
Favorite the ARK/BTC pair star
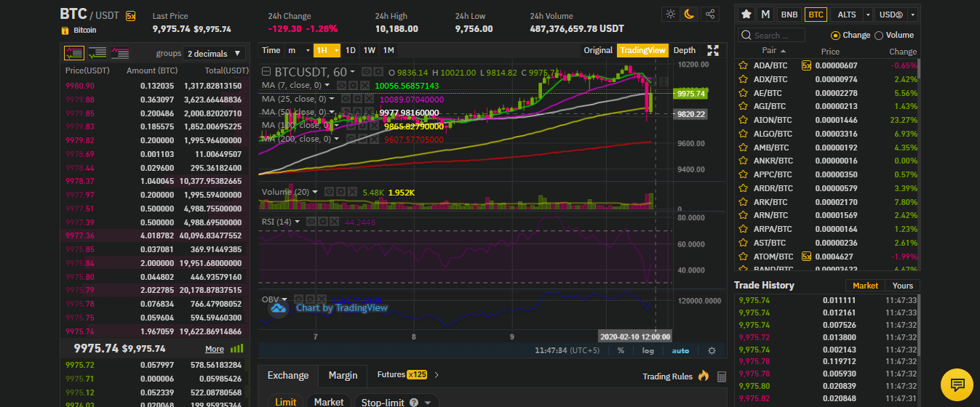tap(744, 201)
